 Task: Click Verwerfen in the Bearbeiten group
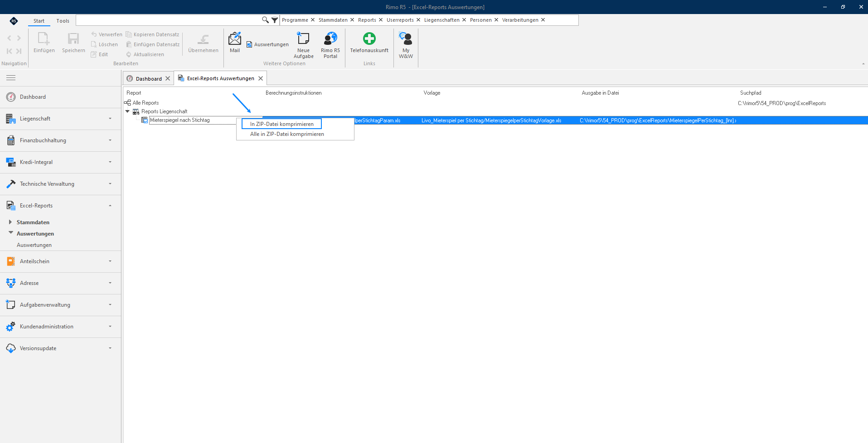[107, 34]
